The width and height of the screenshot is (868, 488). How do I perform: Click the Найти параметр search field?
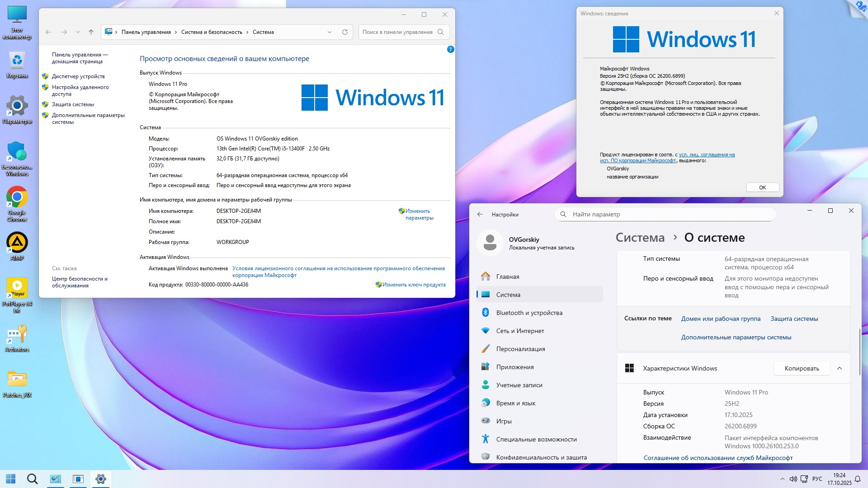pos(665,214)
